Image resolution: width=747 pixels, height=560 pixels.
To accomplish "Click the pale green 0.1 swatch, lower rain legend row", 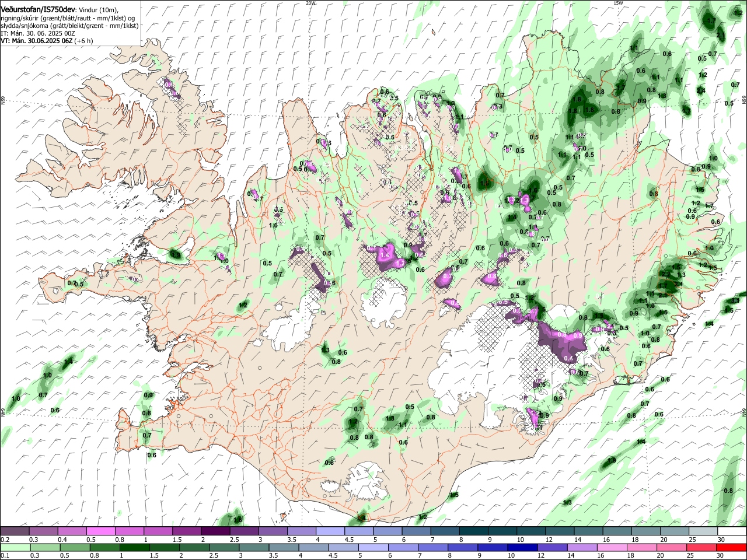I will tap(15, 547).
